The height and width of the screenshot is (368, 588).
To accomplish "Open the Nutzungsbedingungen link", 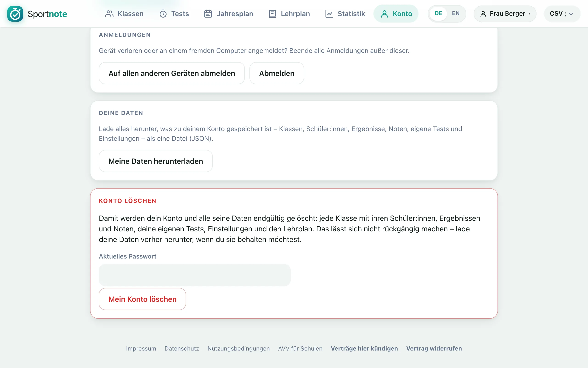I will tap(239, 348).
